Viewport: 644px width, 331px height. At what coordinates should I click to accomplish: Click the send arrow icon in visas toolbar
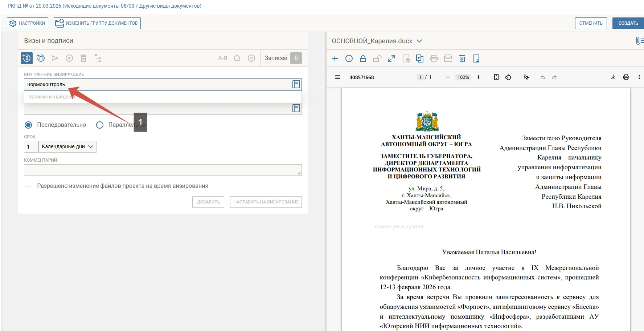click(55, 58)
